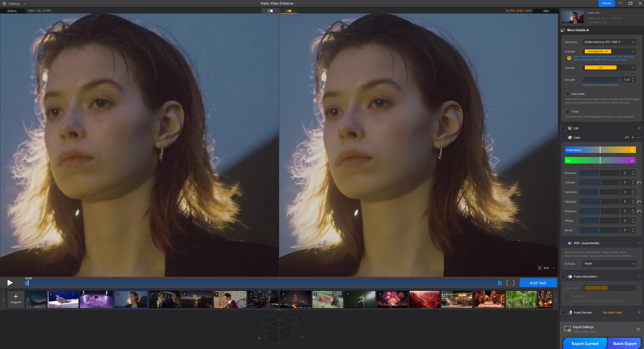Open the Hardware GPU dropdown

click(609, 42)
